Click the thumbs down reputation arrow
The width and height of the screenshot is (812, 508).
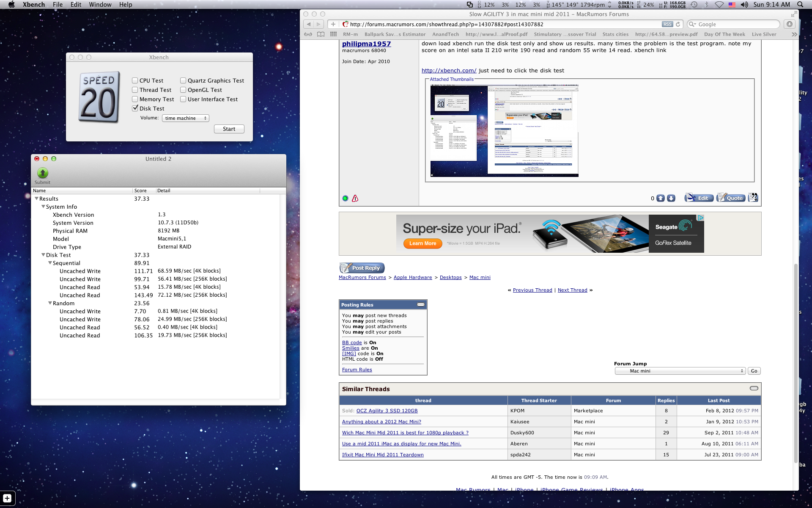pyautogui.click(x=671, y=198)
